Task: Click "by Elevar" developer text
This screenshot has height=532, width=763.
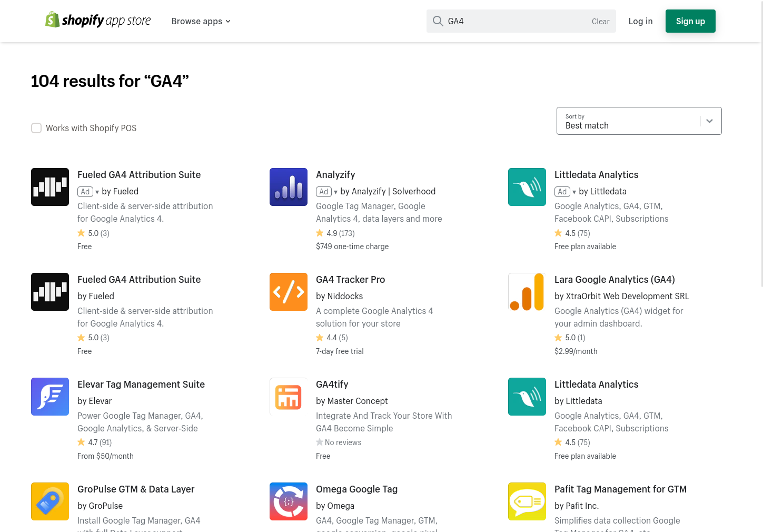Action: point(95,401)
